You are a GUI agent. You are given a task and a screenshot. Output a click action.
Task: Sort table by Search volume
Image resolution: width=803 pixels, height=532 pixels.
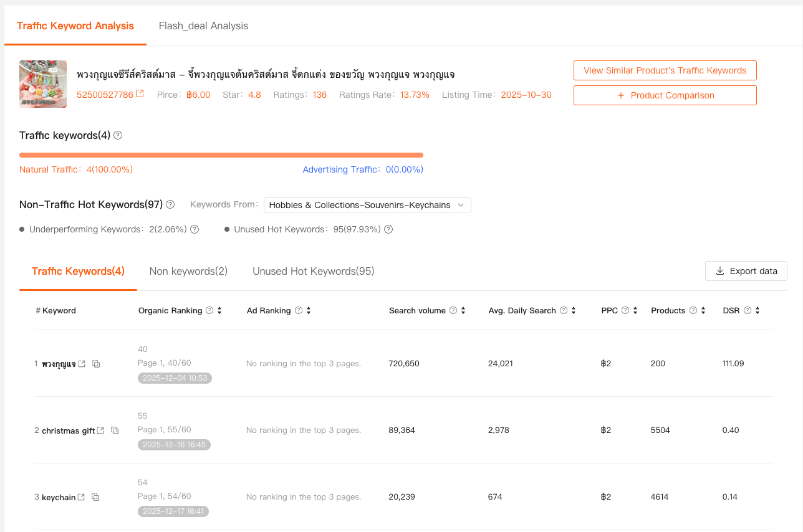pos(463,310)
